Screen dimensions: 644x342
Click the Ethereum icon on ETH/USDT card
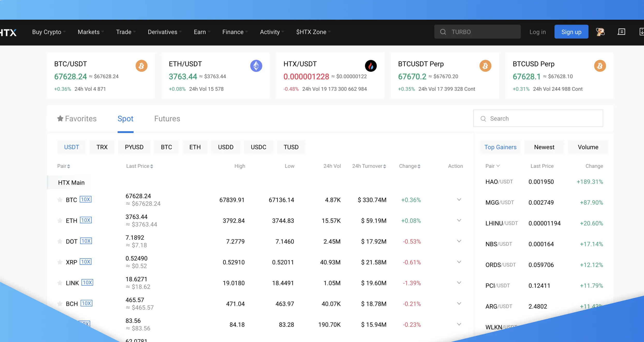point(256,66)
